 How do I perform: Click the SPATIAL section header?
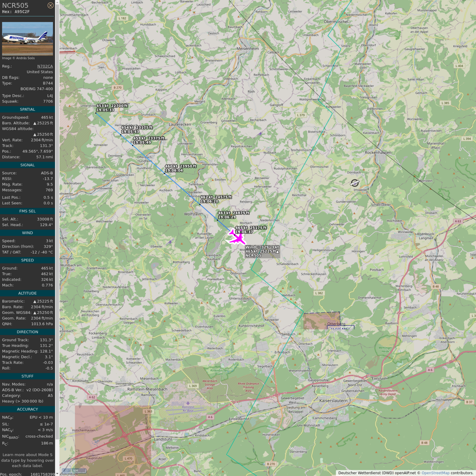pos(27,109)
